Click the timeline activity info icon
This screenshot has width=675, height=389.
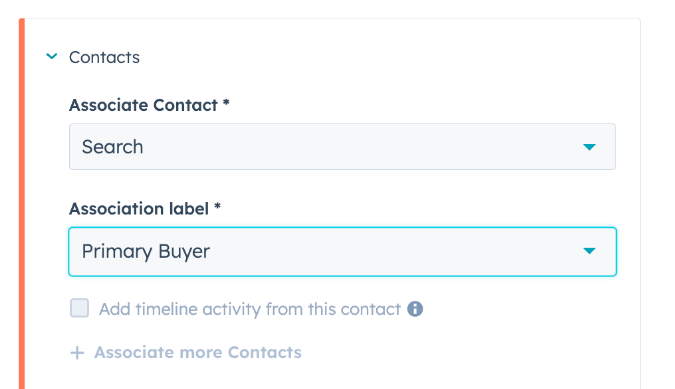[x=415, y=309]
